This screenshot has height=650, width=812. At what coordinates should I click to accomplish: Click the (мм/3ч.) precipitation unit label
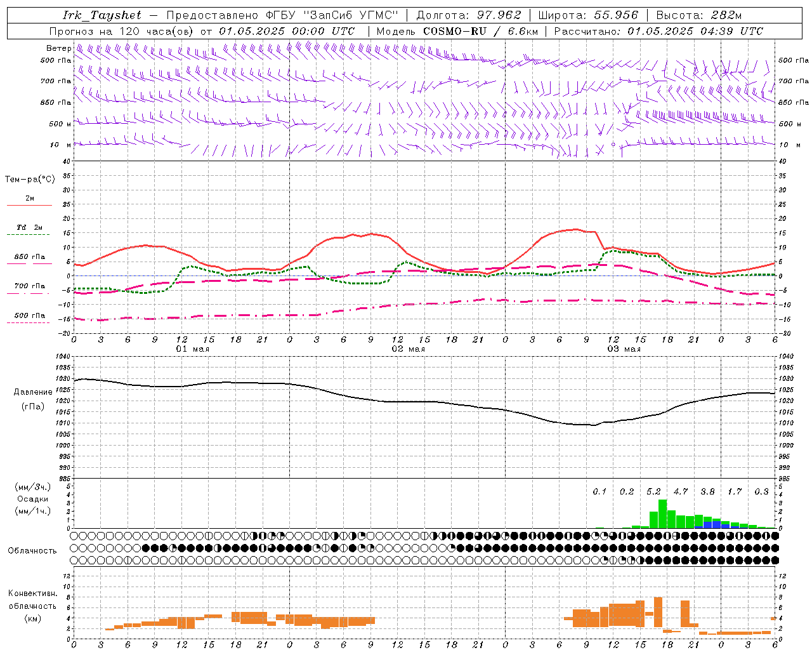tap(33, 487)
